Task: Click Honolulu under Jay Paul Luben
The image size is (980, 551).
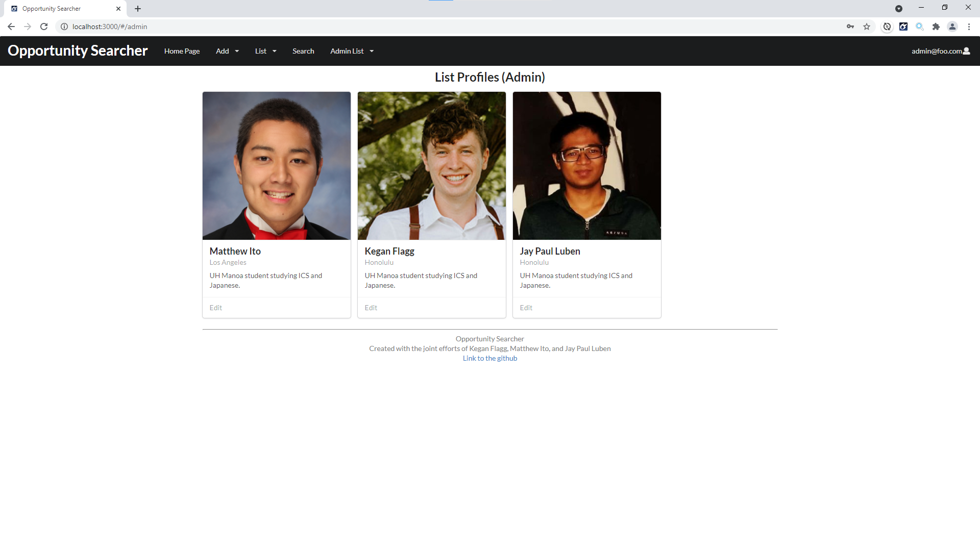Action: 534,262
